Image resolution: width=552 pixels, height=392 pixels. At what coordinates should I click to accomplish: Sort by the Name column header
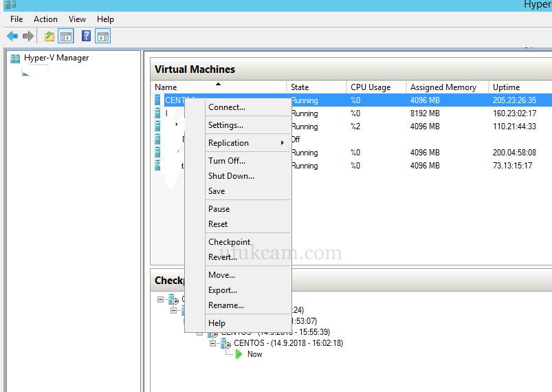coord(219,87)
